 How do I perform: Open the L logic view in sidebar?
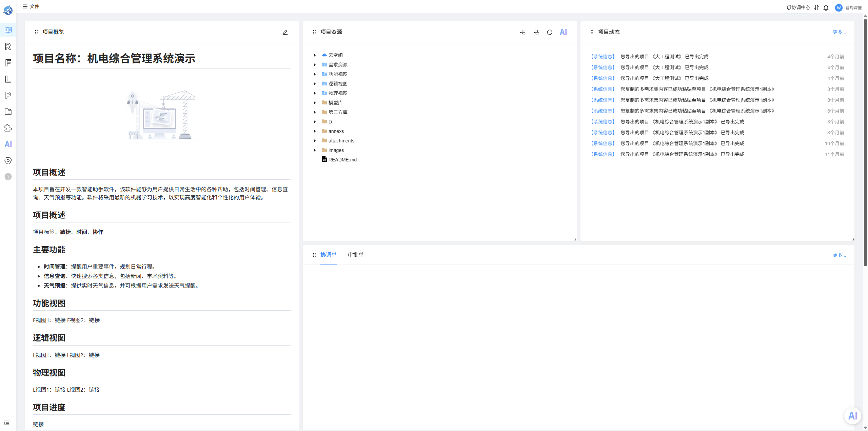point(8,79)
